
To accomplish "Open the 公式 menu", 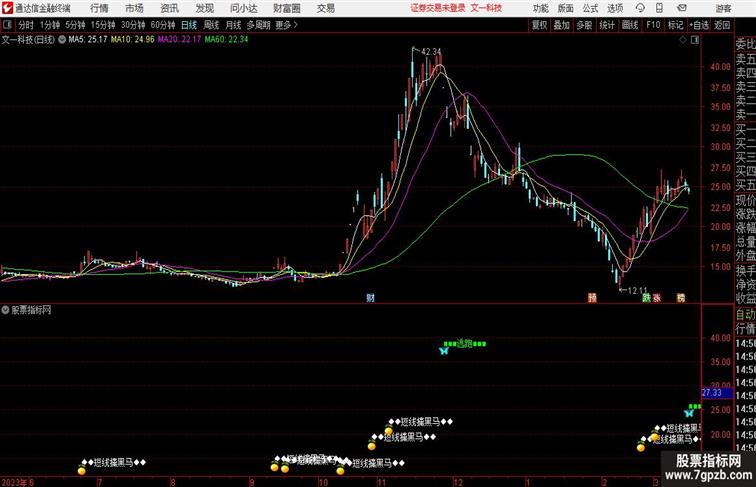I will (590, 8).
